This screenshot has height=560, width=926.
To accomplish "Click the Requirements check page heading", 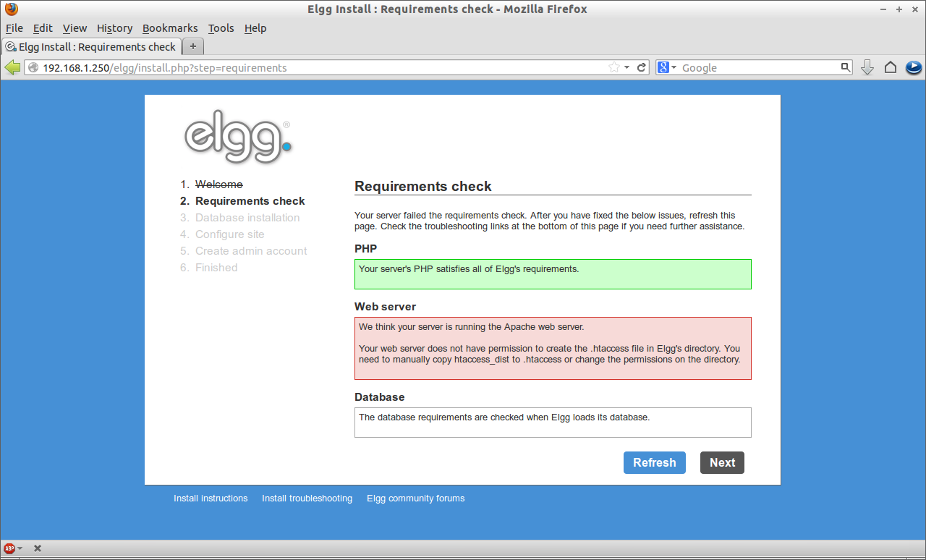I will pyautogui.click(x=423, y=186).
